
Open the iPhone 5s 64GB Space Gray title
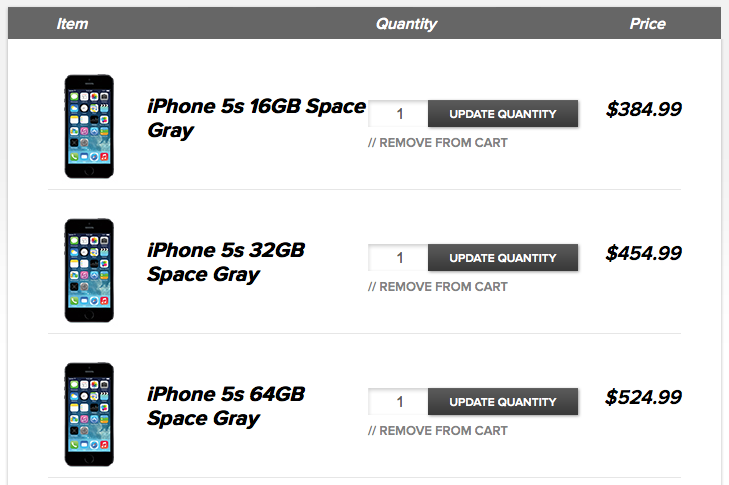tap(225, 406)
